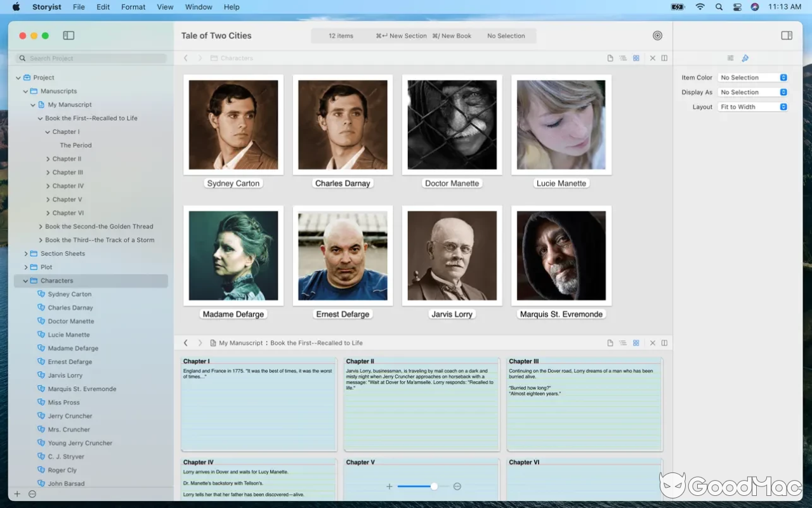
Task: Open the Format menu
Action: [133, 7]
